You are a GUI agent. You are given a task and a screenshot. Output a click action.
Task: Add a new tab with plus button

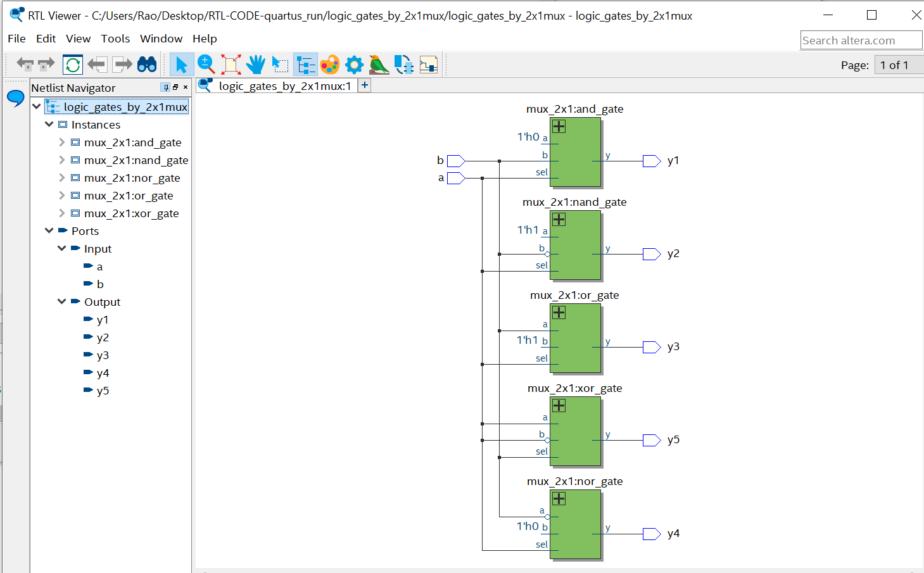pyautogui.click(x=365, y=85)
